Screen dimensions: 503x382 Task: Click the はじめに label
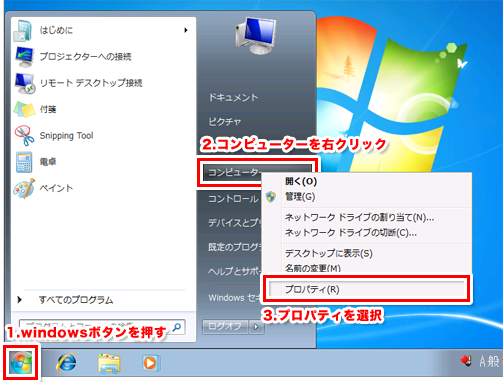(56, 30)
